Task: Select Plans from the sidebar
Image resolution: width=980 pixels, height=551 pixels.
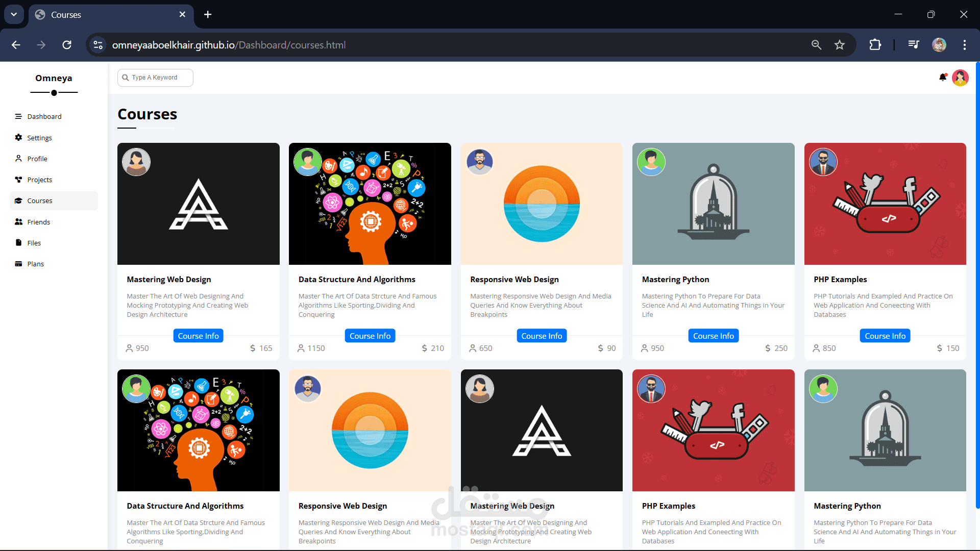Action: 35,264
